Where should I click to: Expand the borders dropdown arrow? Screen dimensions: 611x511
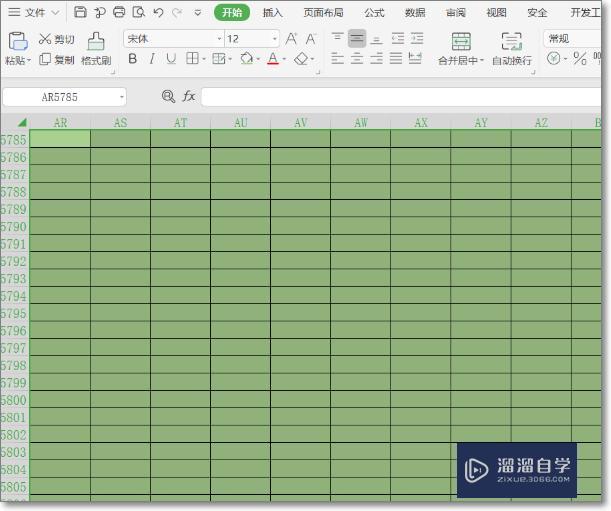click(x=204, y=59)
